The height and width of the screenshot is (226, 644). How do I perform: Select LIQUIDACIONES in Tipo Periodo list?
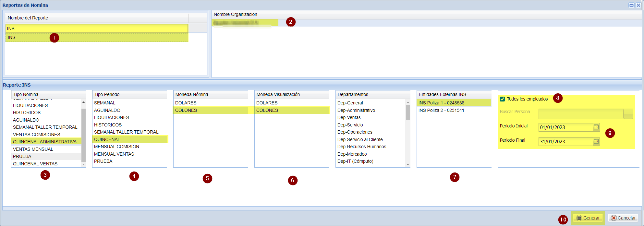[130, 117]
